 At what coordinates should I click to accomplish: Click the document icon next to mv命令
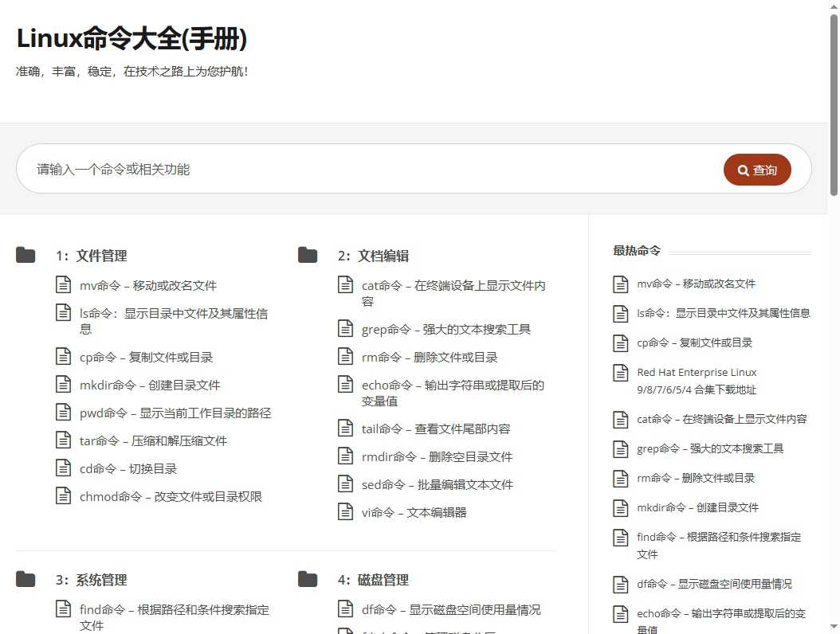click(64, 284)
